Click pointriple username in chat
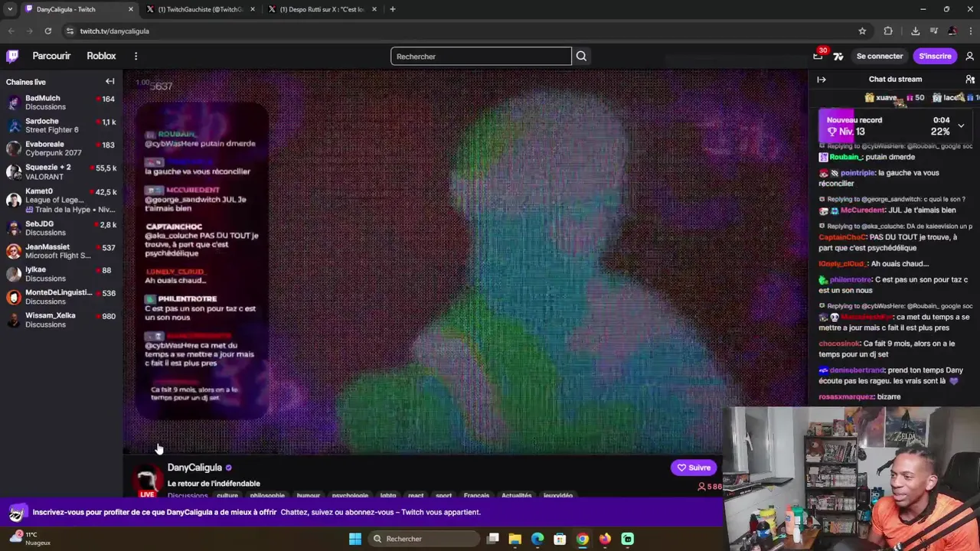Screen dimensions: 980x551 click(x=857, y=173)
